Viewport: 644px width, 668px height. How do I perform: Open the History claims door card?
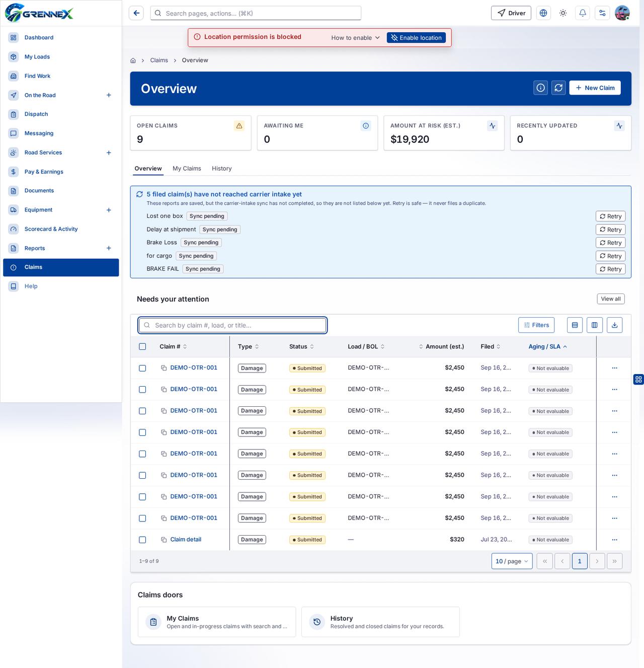coord(380,622)
